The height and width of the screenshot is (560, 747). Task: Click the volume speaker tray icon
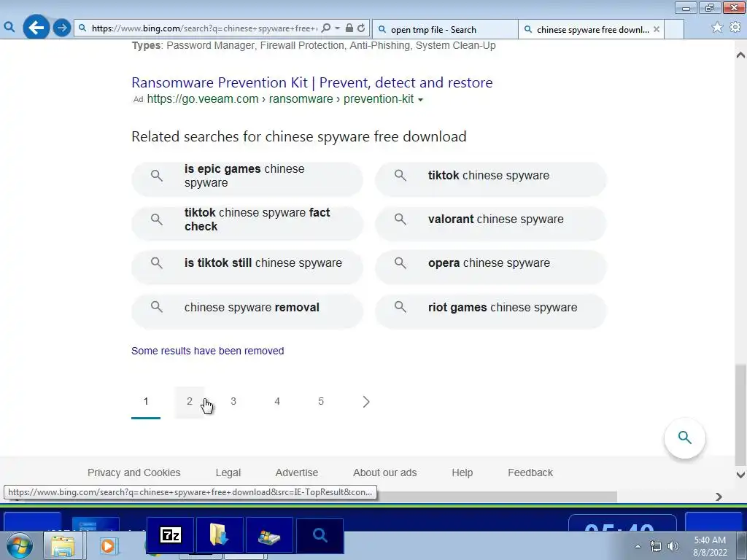[673, 546]
